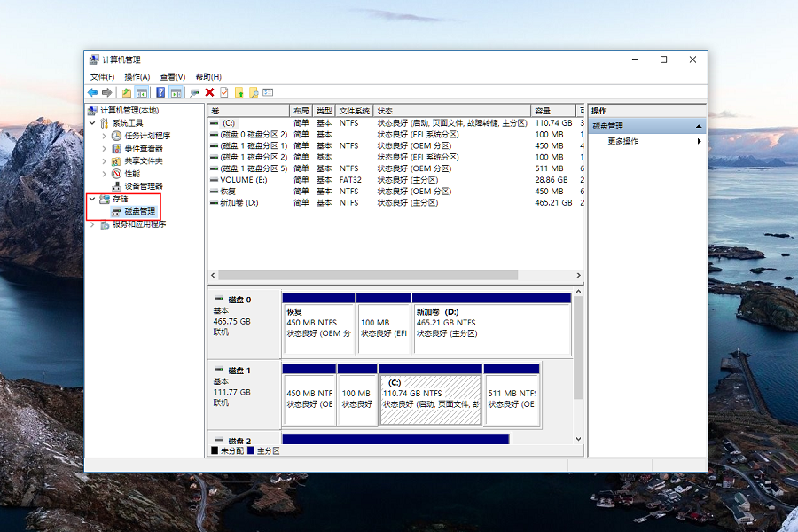Open the 文件(F) menu
798x532 pixels.
point(102,77)
